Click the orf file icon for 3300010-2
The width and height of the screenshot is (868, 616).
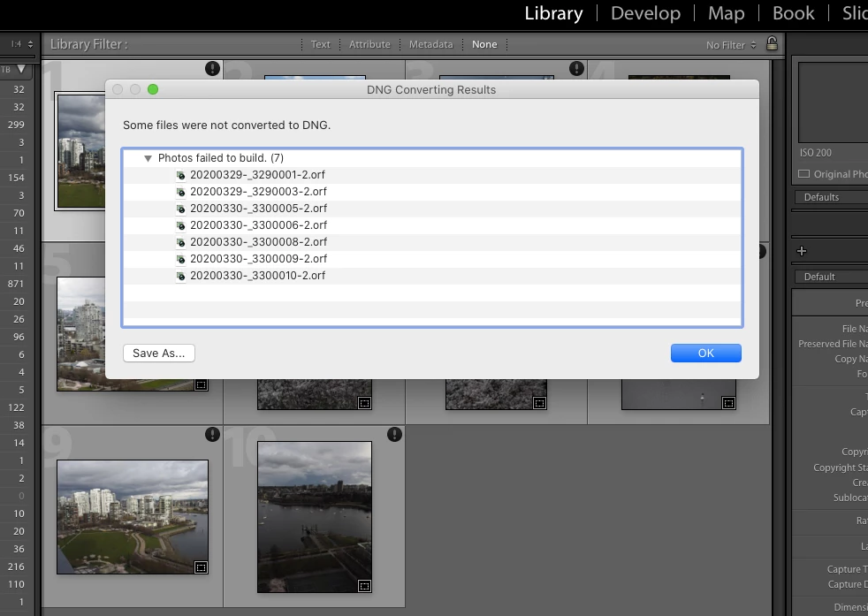click(180, 276)
